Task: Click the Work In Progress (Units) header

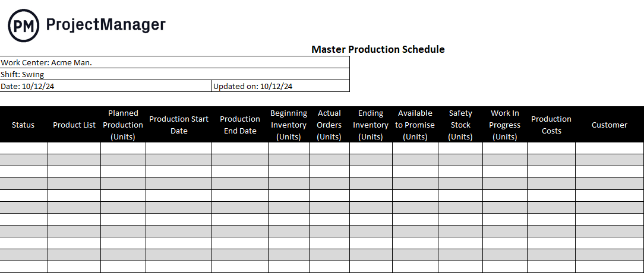Action: tap(505, 125)
